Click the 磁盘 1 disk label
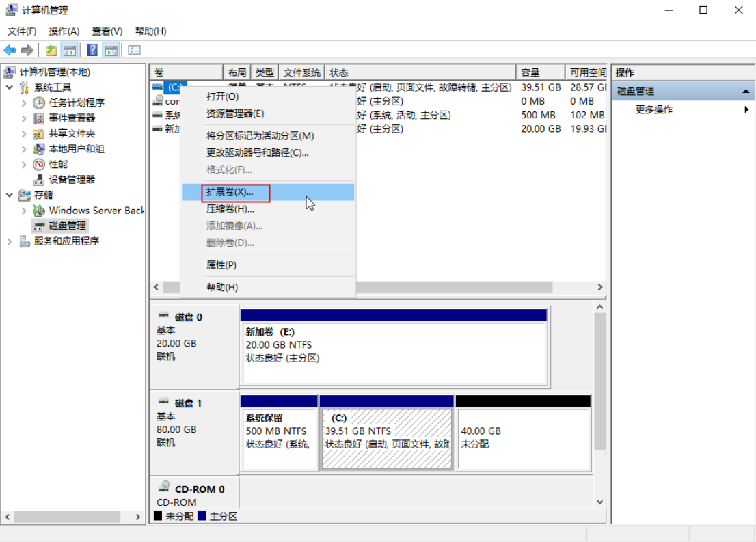This screenshot has width=756, height=542. (188, 403)
